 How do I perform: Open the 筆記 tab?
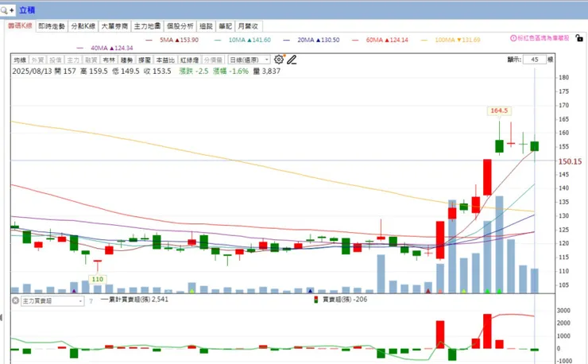coord(226,26)
